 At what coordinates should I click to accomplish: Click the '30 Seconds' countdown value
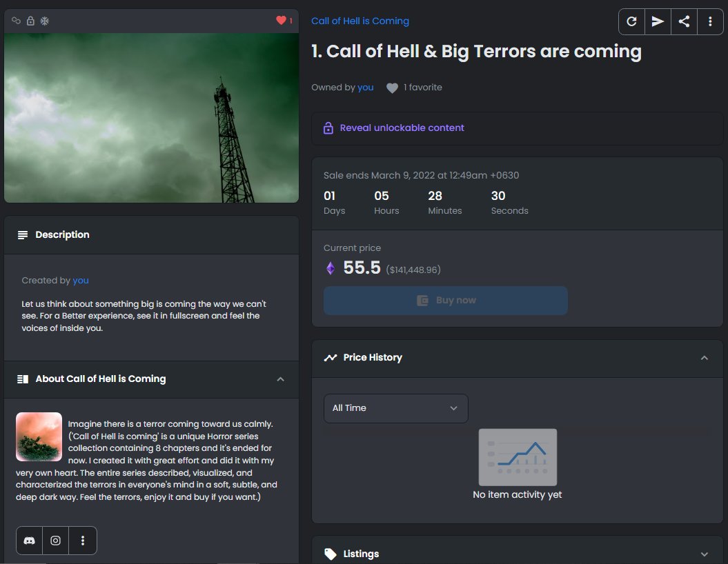click(x=509, y=203)
